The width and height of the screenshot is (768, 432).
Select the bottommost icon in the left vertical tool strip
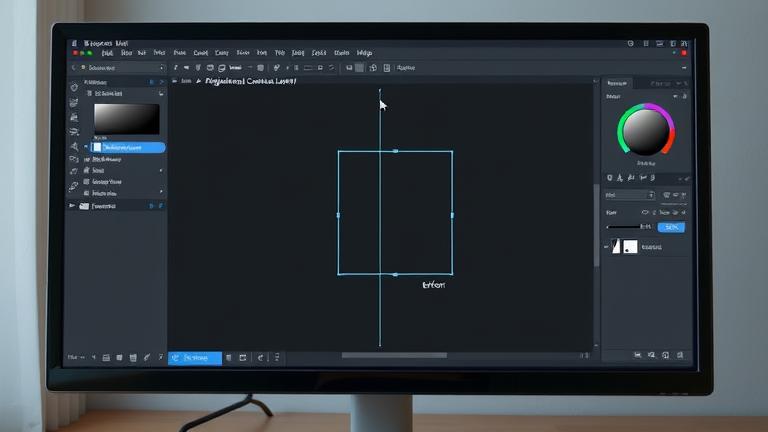click(x=73, y=186)
